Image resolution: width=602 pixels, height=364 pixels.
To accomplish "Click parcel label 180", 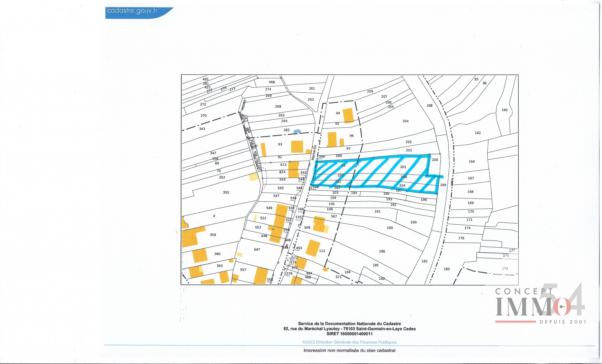I will (x=447, y=269).
